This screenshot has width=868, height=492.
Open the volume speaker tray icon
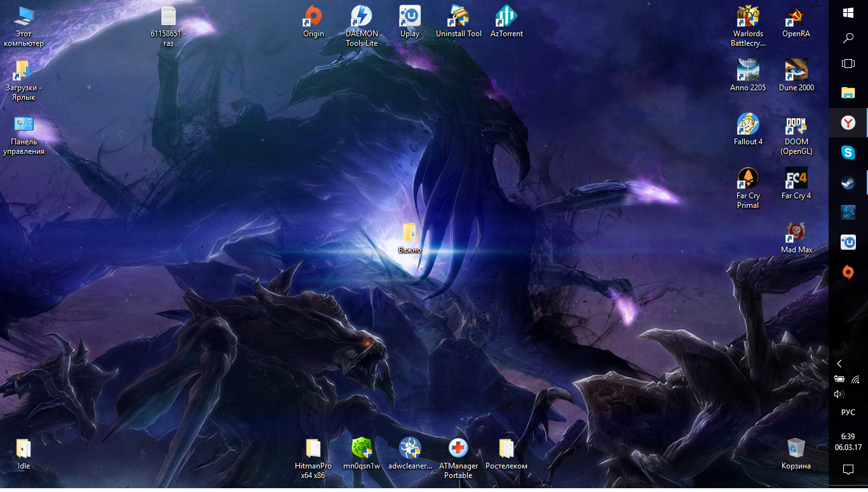839,395
